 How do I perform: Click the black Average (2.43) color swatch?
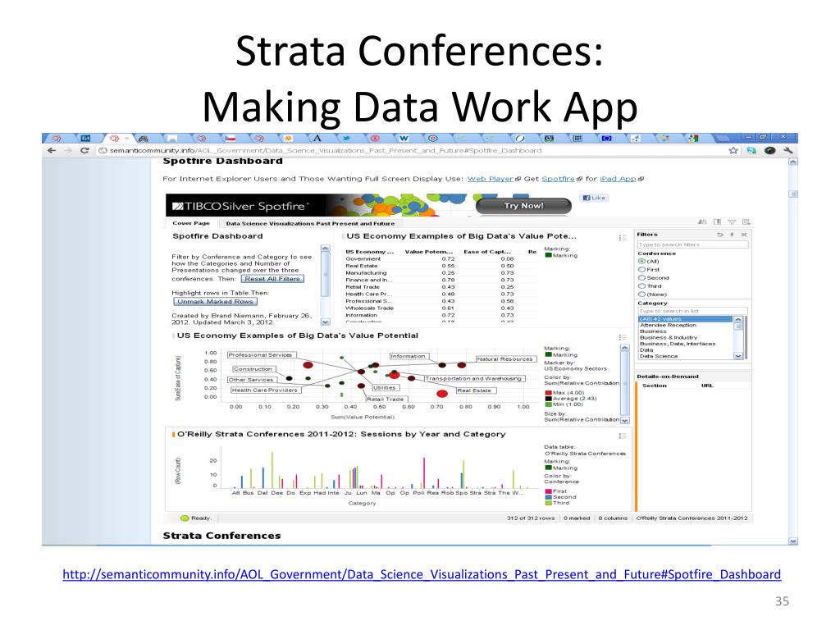[x=548, y=399]
